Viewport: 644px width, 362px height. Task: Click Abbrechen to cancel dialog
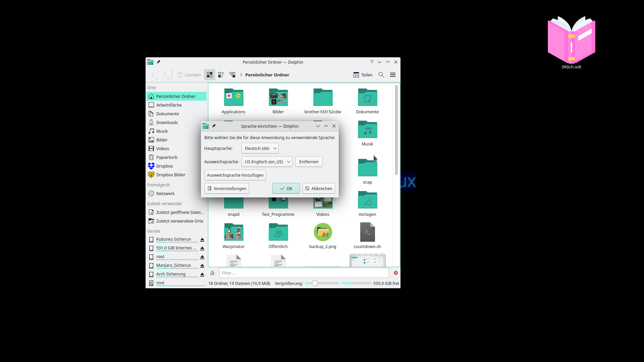coord(318,188)
